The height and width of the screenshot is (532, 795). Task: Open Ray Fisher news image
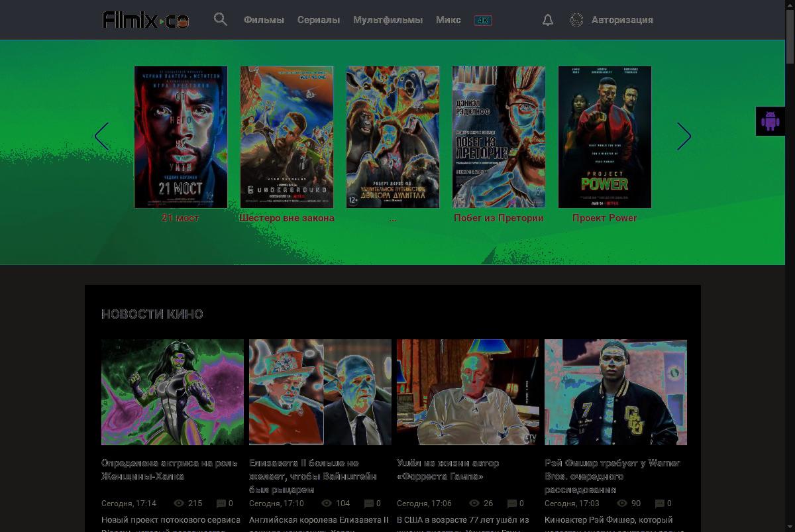(615, 392)
